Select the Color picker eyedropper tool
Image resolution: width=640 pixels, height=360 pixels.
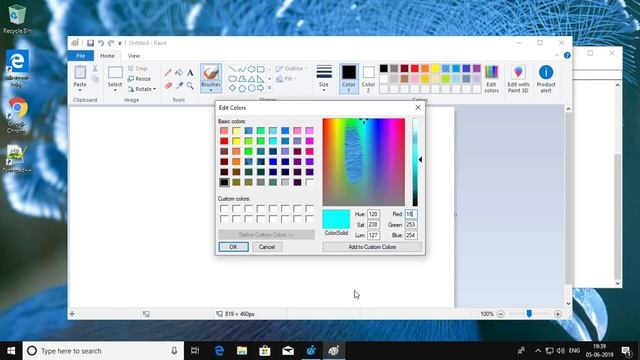179,85
